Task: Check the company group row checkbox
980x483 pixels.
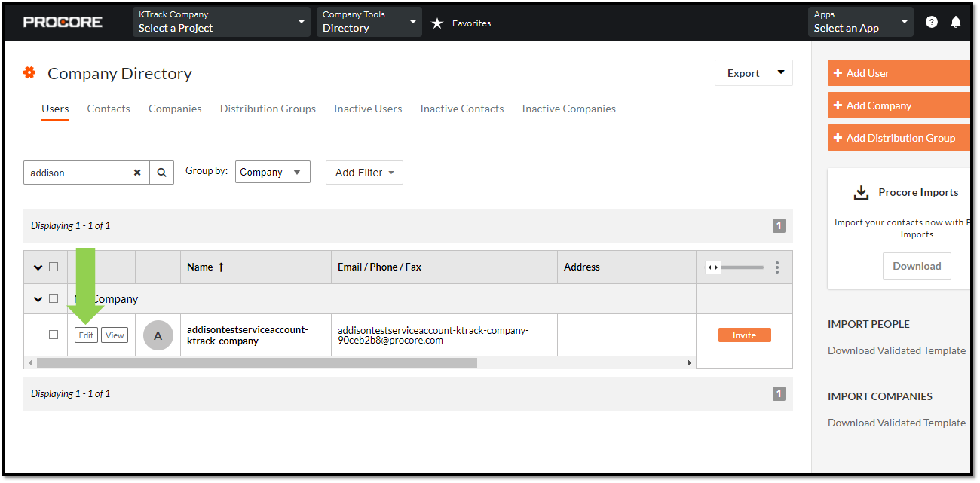Action: (x=54, y=298)
